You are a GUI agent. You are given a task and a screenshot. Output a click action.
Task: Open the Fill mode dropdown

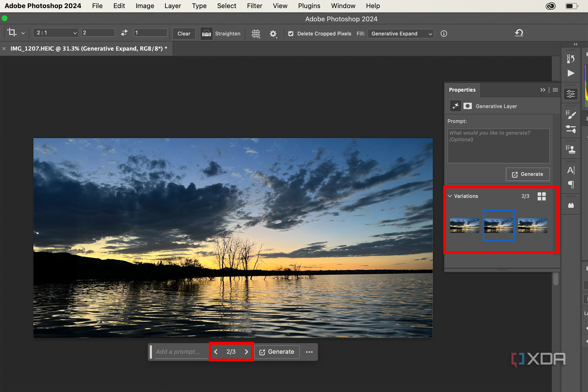pos(401,33)
